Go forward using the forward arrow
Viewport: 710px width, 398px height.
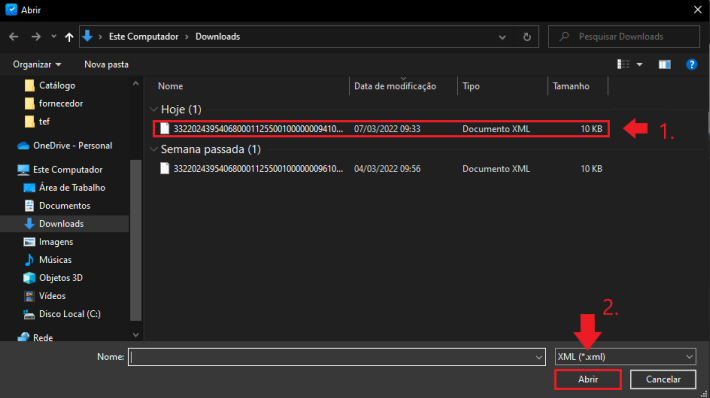(x=36, y=37)
